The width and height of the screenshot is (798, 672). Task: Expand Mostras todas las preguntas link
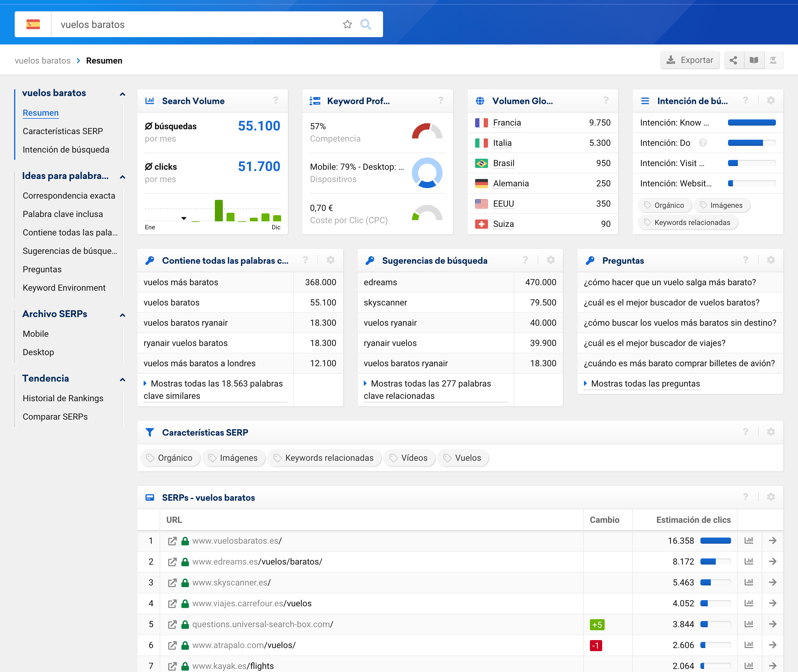click(x=645, y=384)
